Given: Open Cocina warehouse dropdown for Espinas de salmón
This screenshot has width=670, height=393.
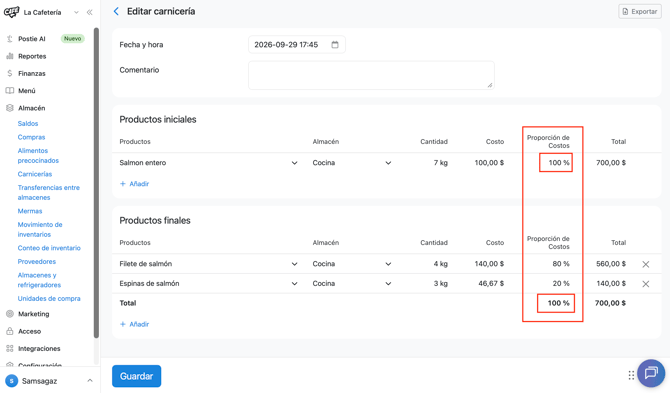Looking at the screenshot, I should pos(388,284).
